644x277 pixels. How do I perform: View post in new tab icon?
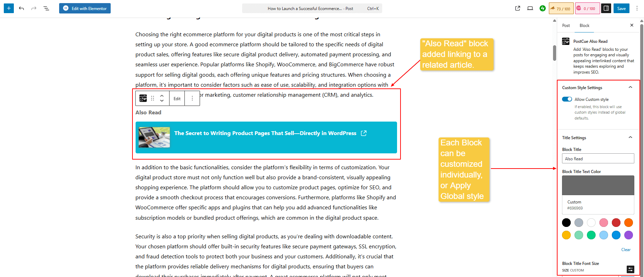pos(518,8)
